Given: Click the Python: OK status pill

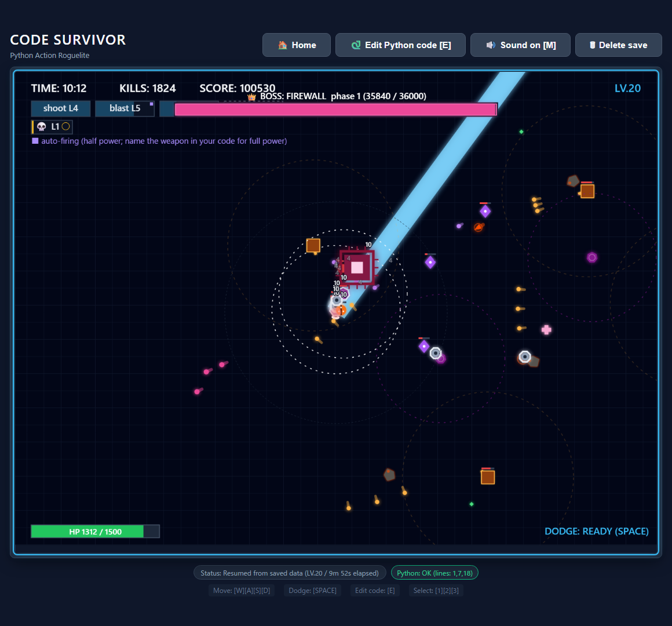Looking at the screenshot, I should (434, 573).
